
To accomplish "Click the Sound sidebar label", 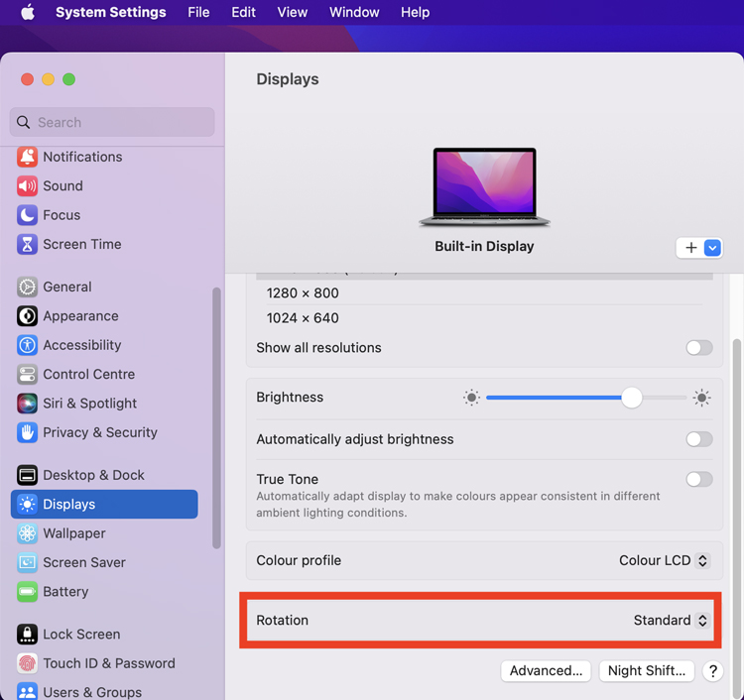I will coord(62,186).
